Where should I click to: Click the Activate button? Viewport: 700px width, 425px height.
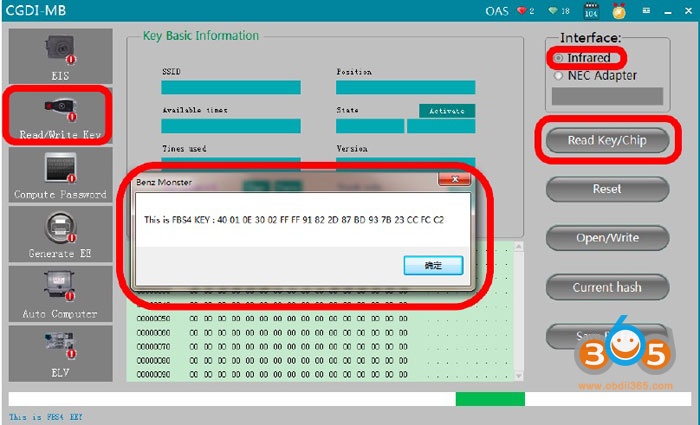tap(447, 111)
